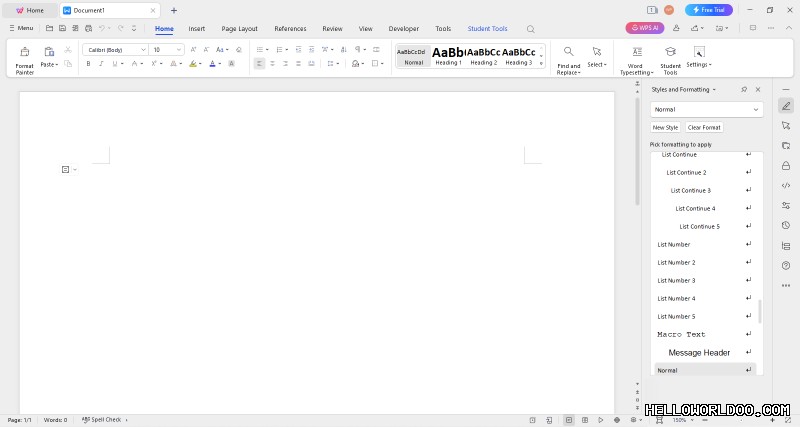Image resolution: width=800 pixels, height=427 pixels.
Task: Toggle Justify alignment
Action: click(x=298, y=64)
